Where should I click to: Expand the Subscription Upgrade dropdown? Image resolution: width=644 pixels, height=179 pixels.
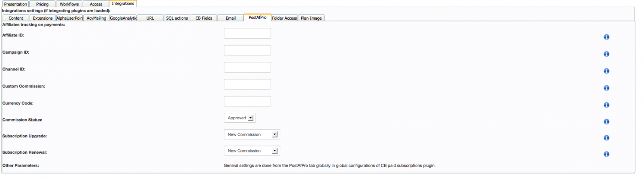coord(252,134)
